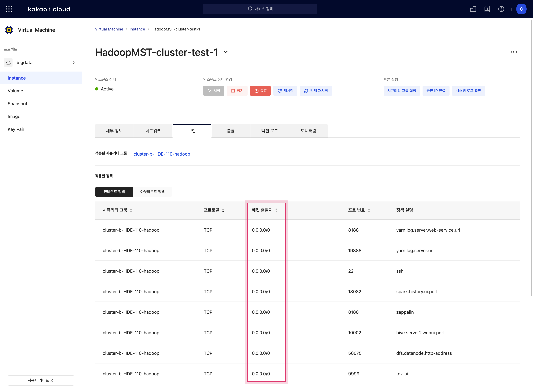Sort by 시큐리티 그룹 column
533x392 pixels.
[131, 210]
